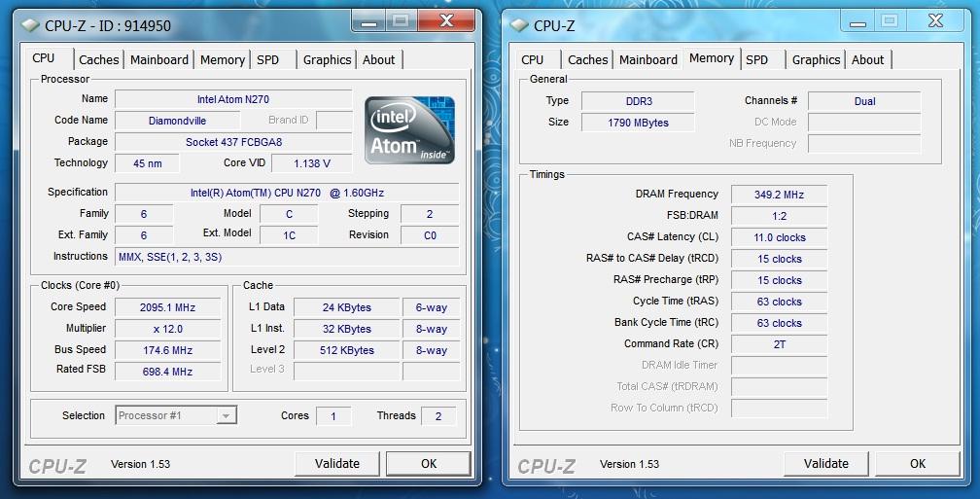Close the CPU-Z ID 914950 window
Image resolution: width=980 pixels, height=499 pixels.
(x=446, y=21)
